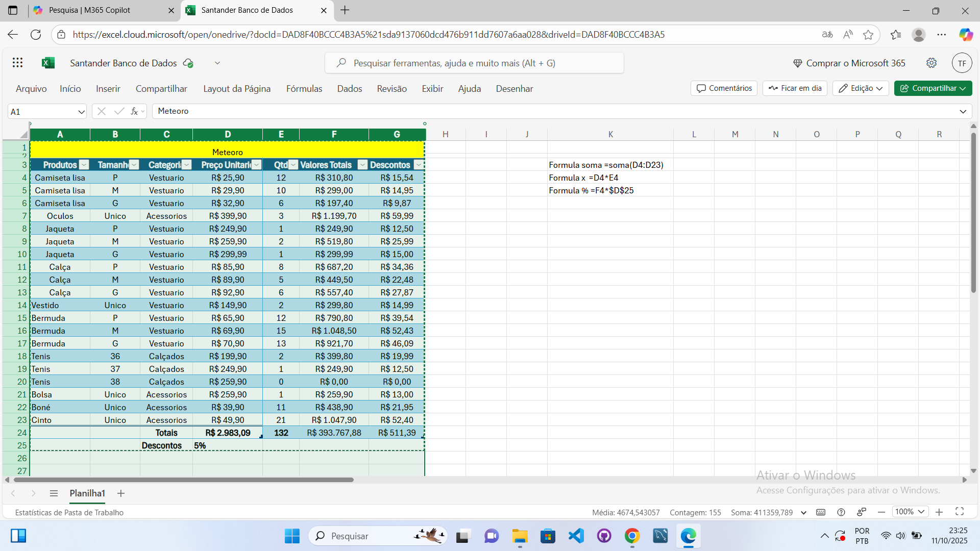Click the Comentários button

pyautogui.click(x=724, y=88)
